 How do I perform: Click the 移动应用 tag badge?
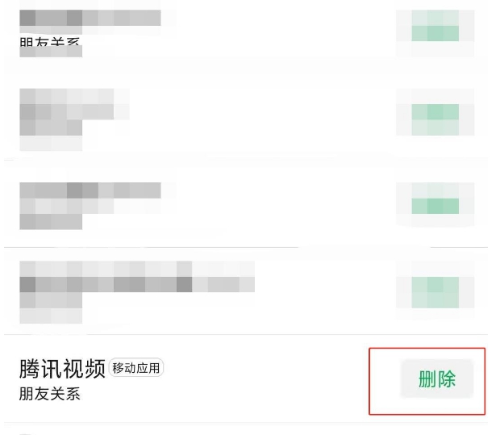(137, 369)
